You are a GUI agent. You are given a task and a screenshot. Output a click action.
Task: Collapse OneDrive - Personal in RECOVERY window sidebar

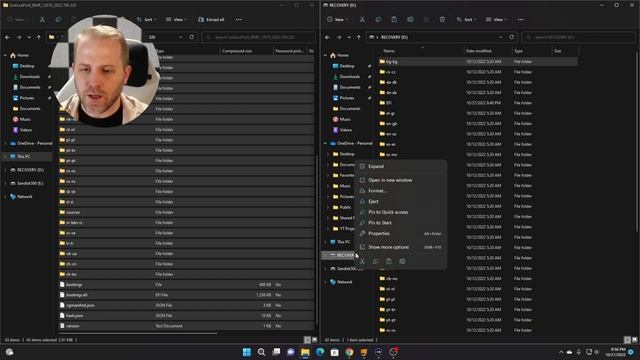pyautogui.click(x=326, y=143)
